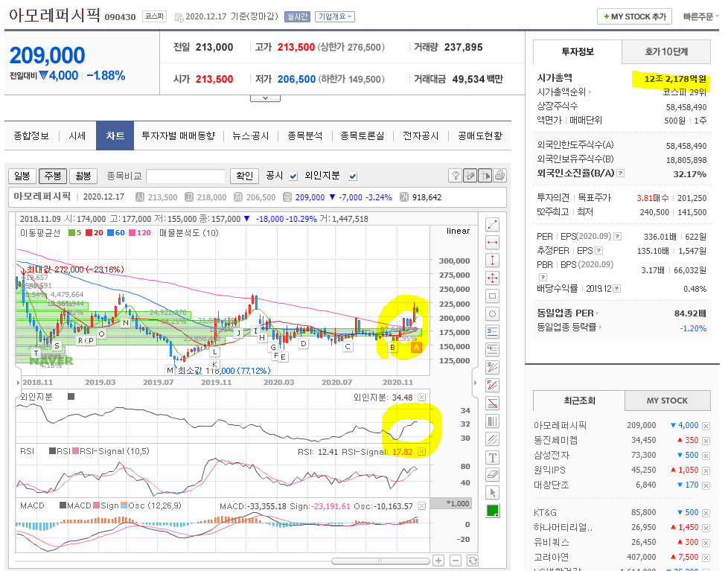Select the text annotation tool
The width and height of the screenshot is (728, 571).
pos(492,457)
